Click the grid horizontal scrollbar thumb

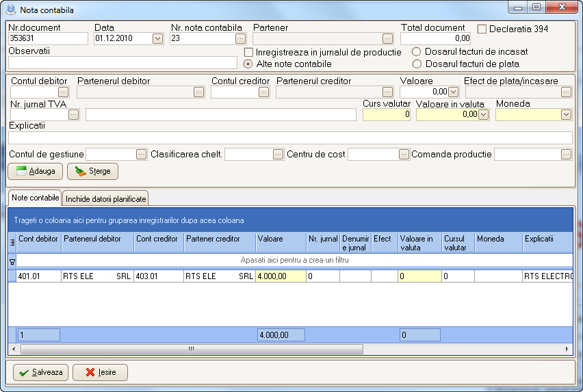tap(191, 349)
